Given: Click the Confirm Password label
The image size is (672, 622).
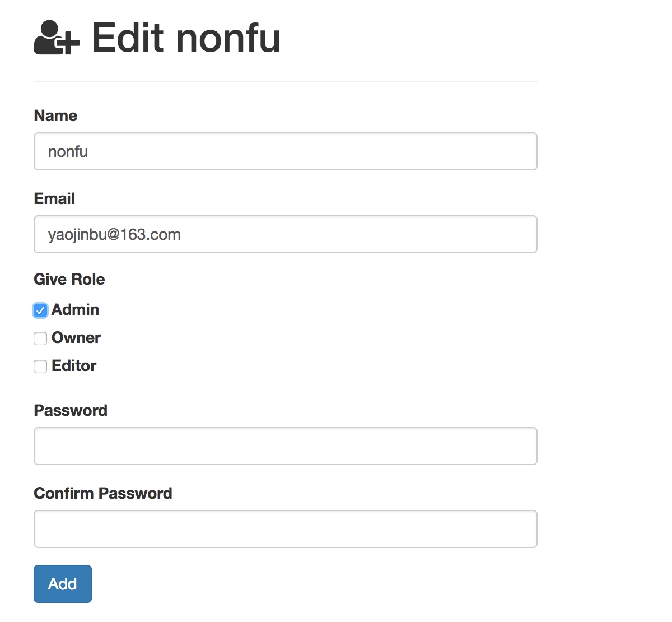Looking at the screenshot, I should click(x=103, y=493).
